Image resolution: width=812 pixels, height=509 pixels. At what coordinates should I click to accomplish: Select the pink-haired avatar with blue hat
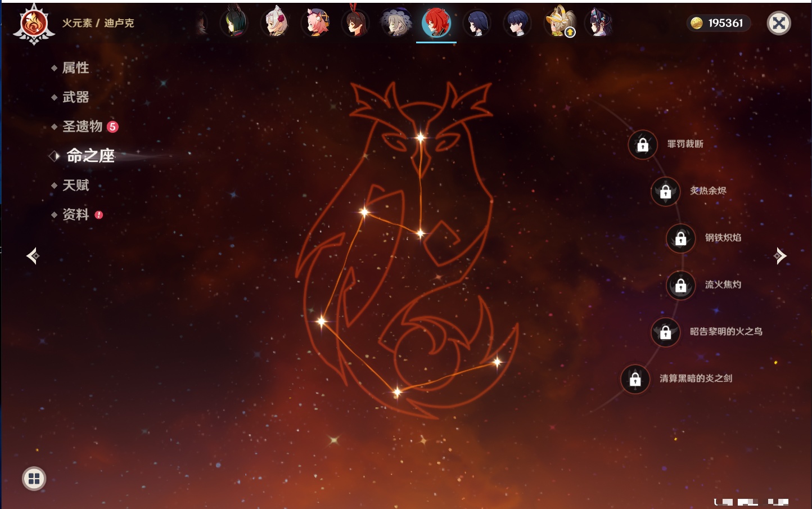[315, 23]
